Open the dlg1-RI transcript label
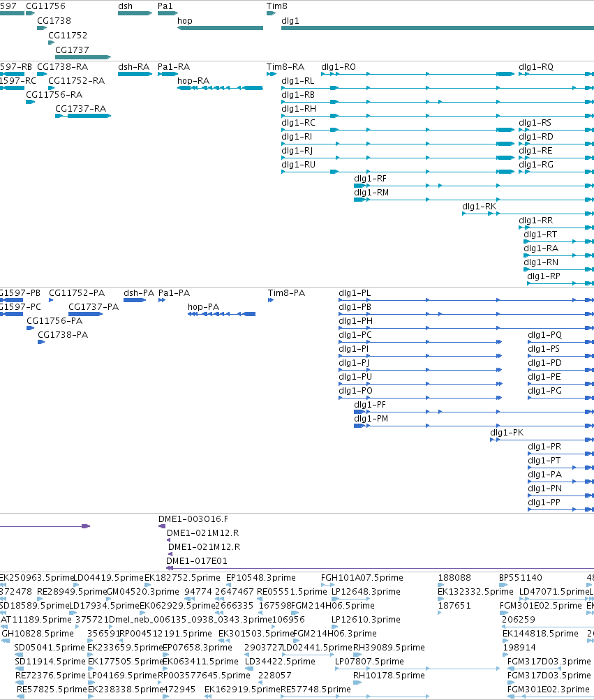The height and width of the screenshot is (700, 594). (297, 137)
